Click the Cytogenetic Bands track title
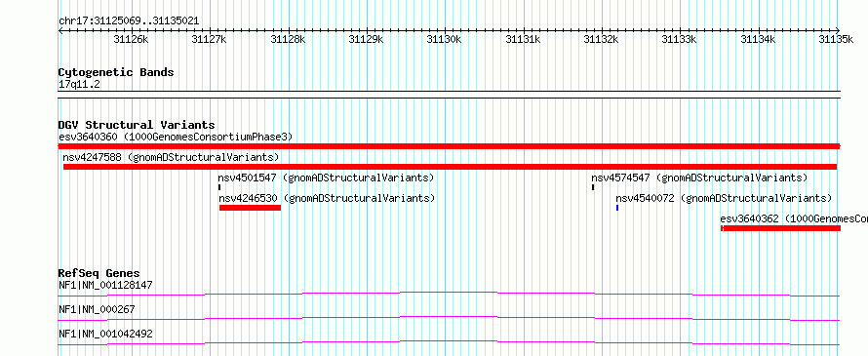 (x=116, y=72)
